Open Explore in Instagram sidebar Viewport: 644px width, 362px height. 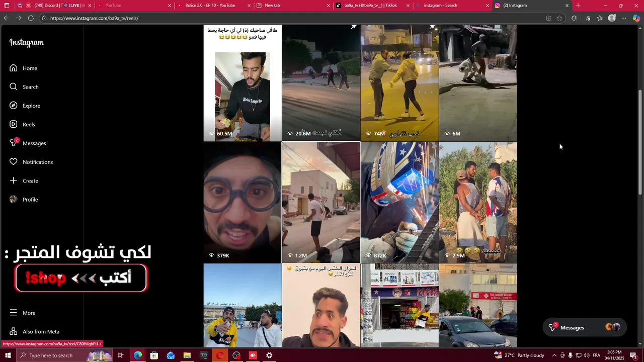click(25, 106)
